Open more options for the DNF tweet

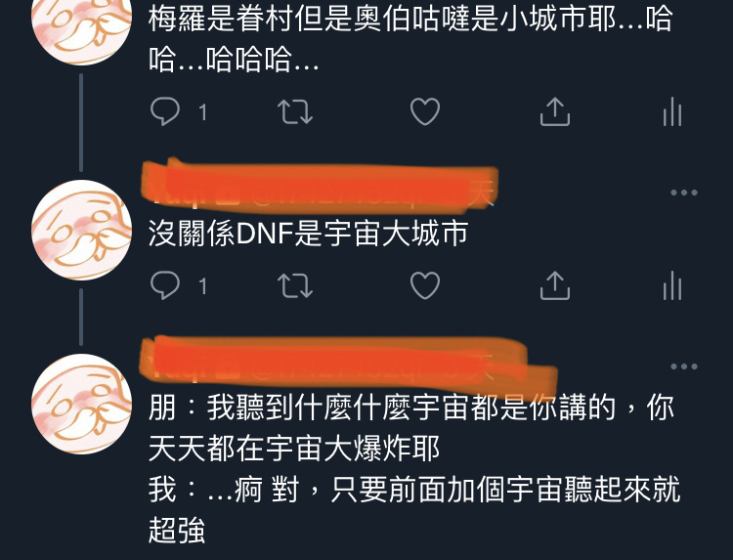pyautogui.click(x=684, y=193)
